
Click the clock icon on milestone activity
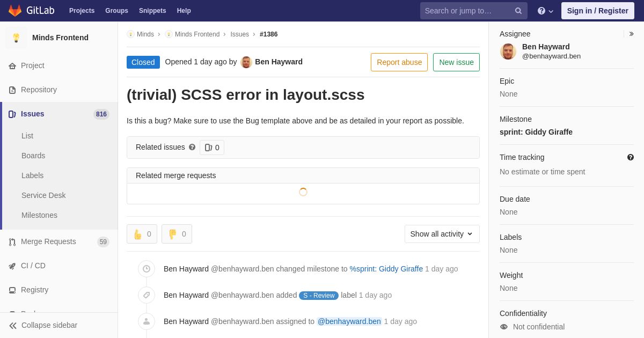(147, 269)
